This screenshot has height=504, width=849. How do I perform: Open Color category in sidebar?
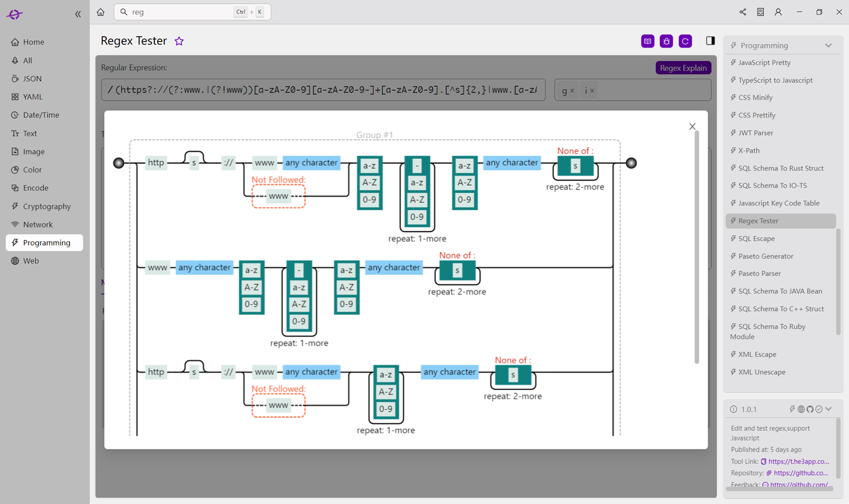click(x=44, y=170)
